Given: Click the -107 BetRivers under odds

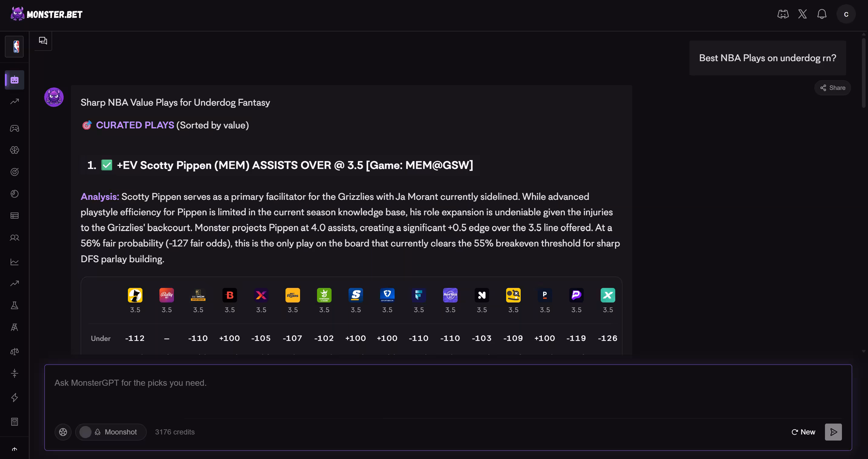Looking at the screenshot, I should (x=292, y=338).
